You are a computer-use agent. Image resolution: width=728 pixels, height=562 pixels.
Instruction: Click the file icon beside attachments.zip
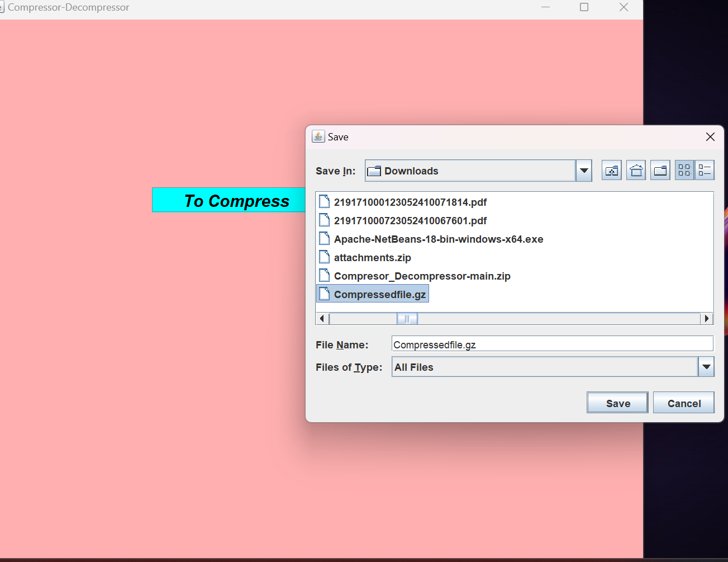point(325,257)
